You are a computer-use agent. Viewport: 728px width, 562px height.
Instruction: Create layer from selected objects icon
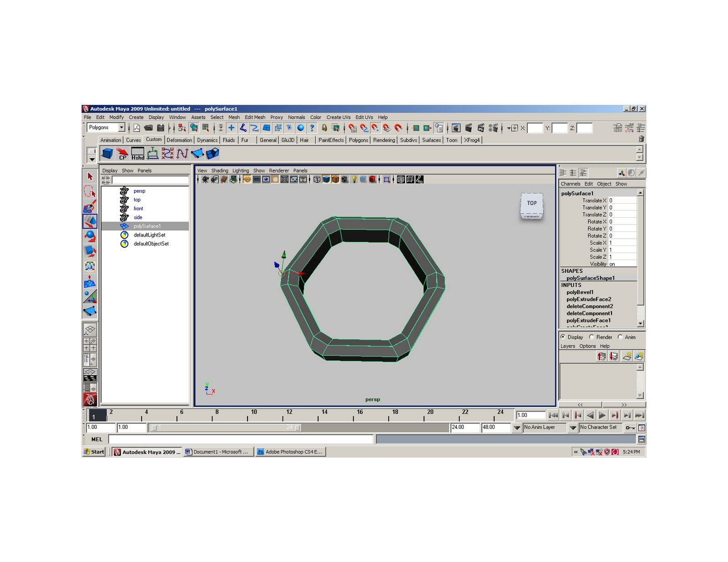click(639, 356)
